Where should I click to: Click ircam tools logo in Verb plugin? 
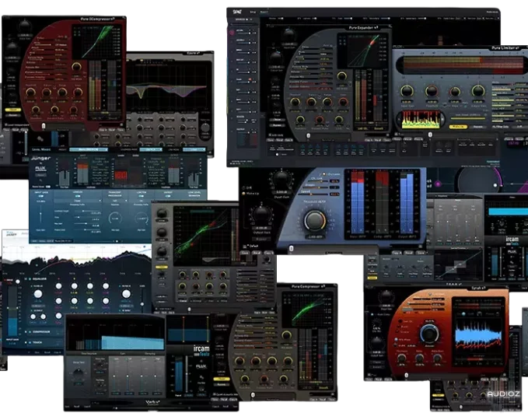201,351
